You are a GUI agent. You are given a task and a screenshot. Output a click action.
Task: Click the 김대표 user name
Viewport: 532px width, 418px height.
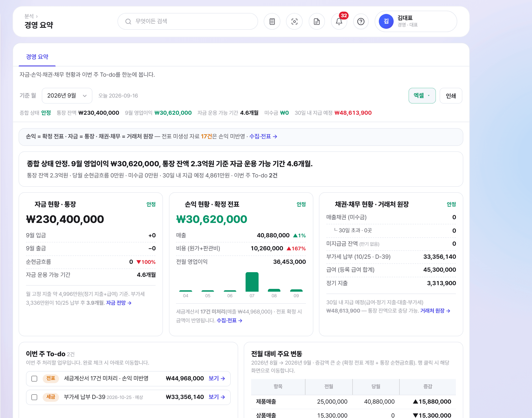[405, 18]
